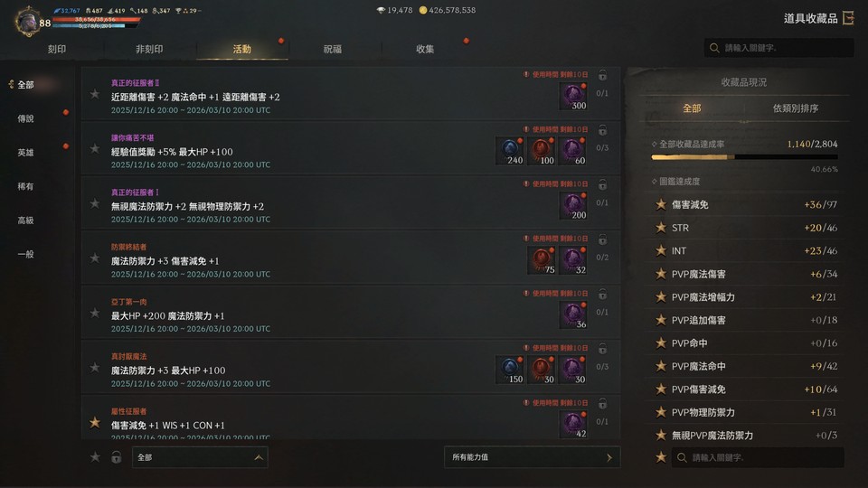Switch to the 祝福 tab
The image size is (868, 488).
point(332,49)
